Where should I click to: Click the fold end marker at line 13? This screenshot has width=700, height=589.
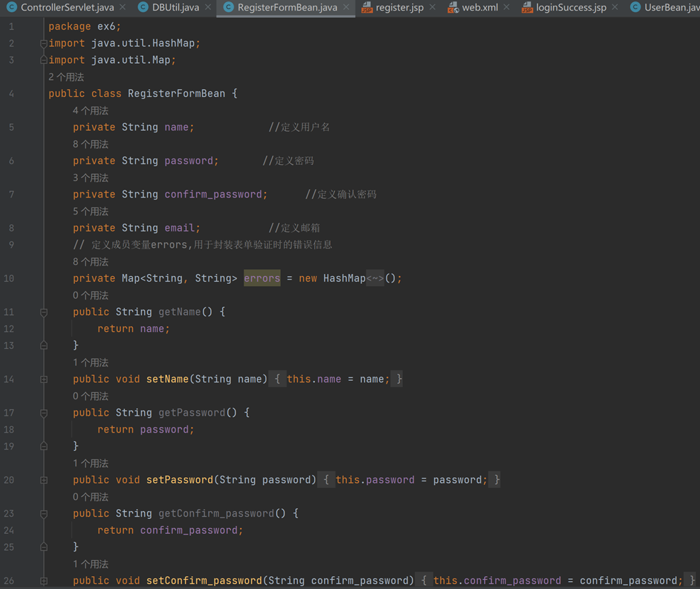[44, 345]
